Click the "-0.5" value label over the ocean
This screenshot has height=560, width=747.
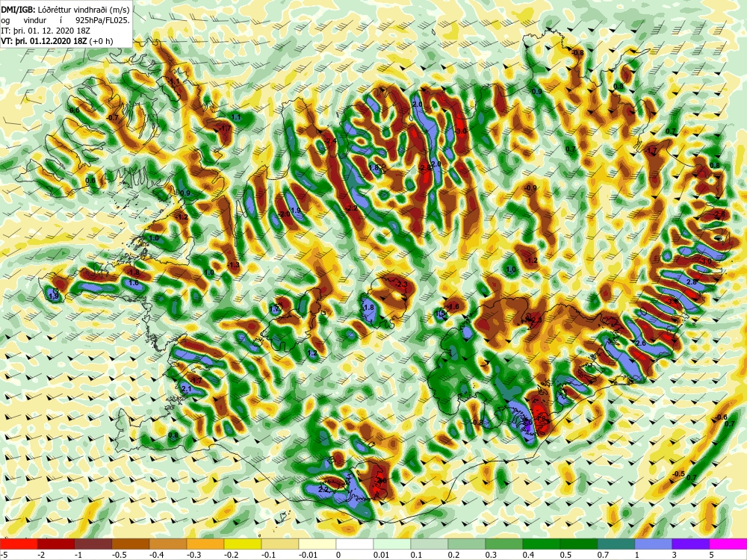point(678,474)
